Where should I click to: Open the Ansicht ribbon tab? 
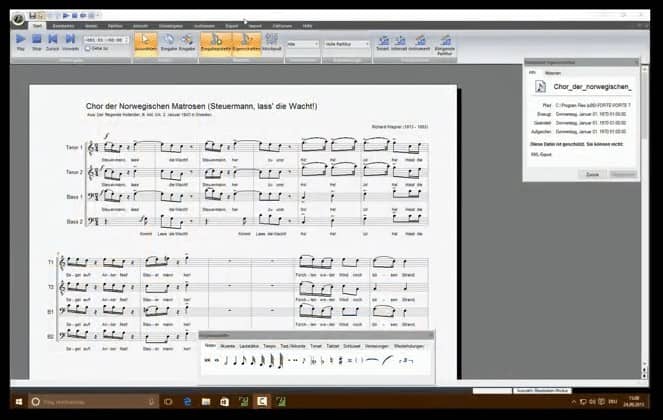point(140,26)
